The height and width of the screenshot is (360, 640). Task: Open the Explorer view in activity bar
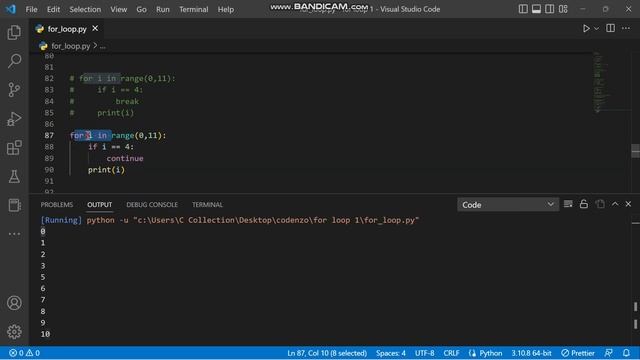14,32
